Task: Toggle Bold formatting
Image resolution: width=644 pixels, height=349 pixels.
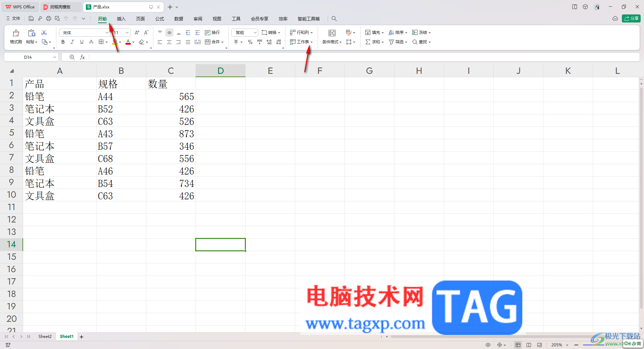Action: [63, 42]
